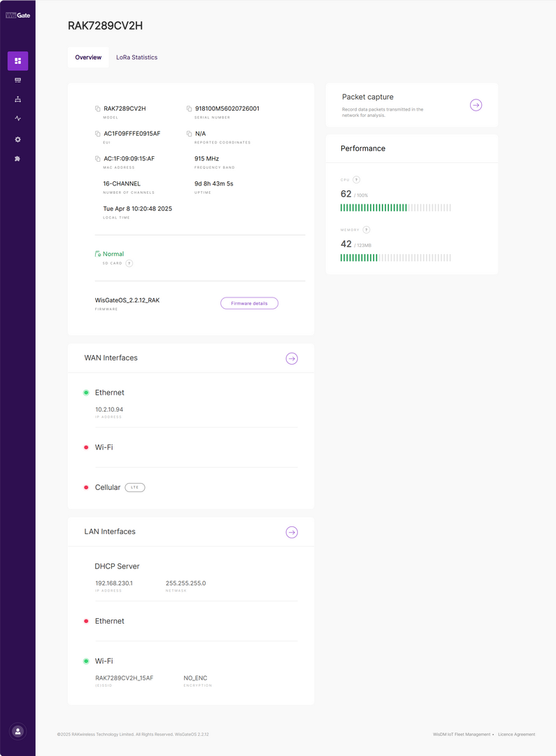Open Packet capture arrow button
Screen dimensions: 556x756
pyautogui.click(x=476, y=105)
